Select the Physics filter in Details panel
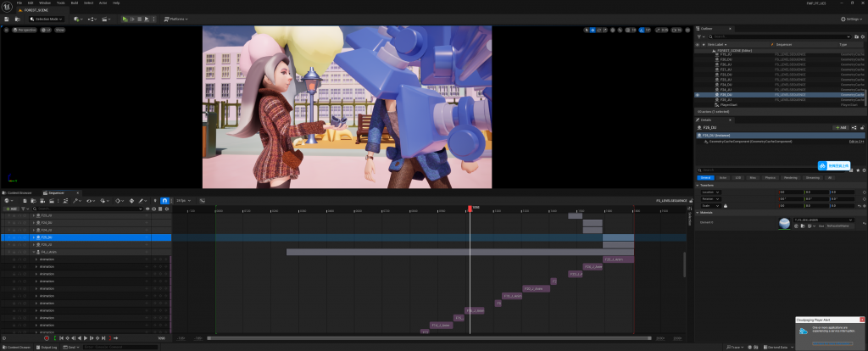This screenshot has width=868, height=351. pyautogui.click(x=771, y=177)
